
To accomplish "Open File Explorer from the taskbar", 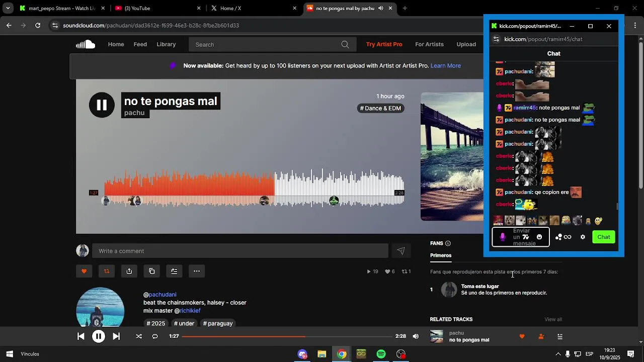I will (322, 354).
